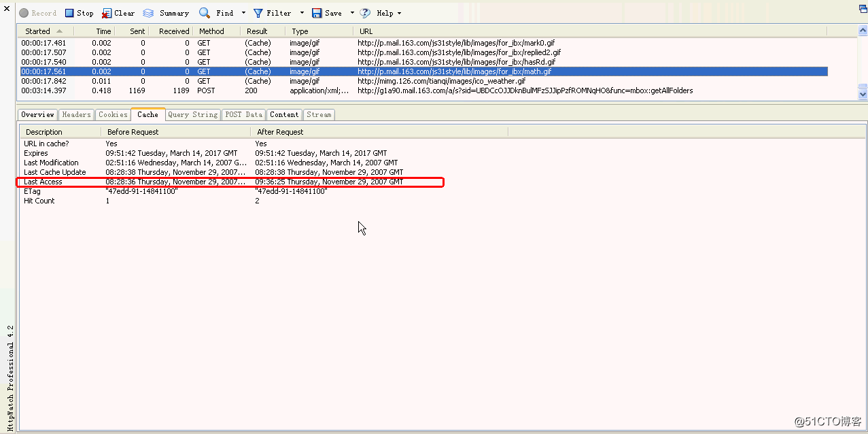
Task: Click the restore window icon at top right
Action: point(862,9)
